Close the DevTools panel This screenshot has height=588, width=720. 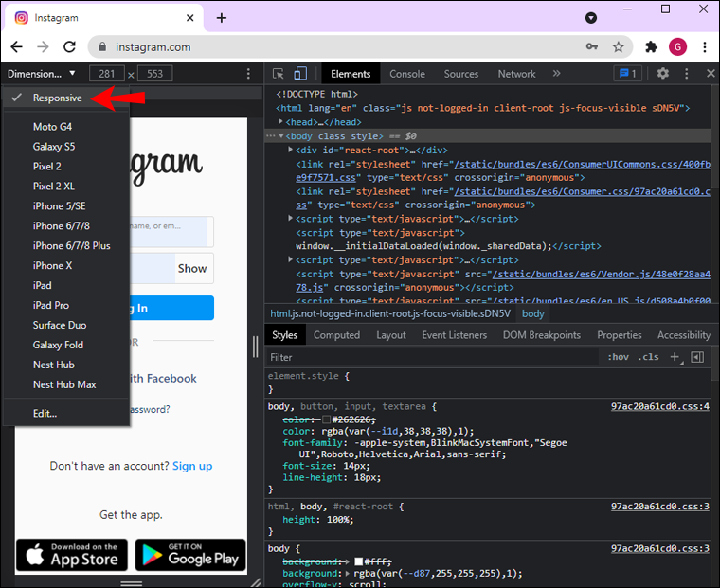point(711,74)
